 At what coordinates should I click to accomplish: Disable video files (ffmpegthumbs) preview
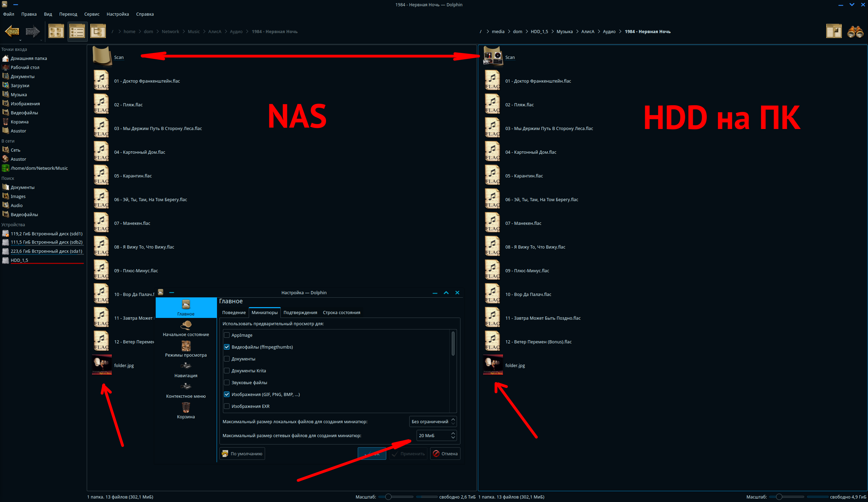pyautogui.click(x=227, y=347)
